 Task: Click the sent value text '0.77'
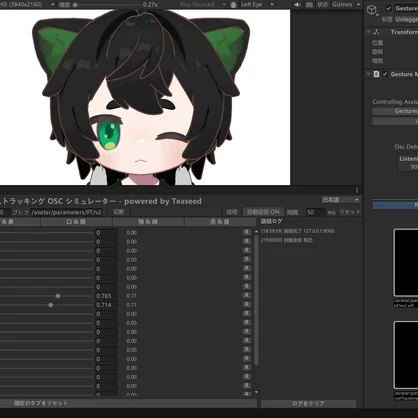132,296
